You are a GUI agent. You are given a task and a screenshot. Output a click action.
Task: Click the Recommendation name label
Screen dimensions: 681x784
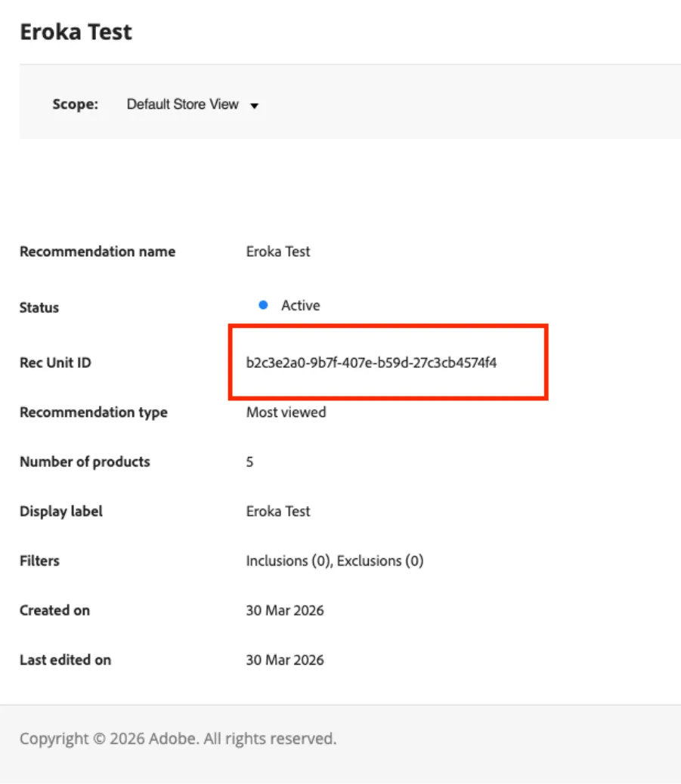coord(98,252)
